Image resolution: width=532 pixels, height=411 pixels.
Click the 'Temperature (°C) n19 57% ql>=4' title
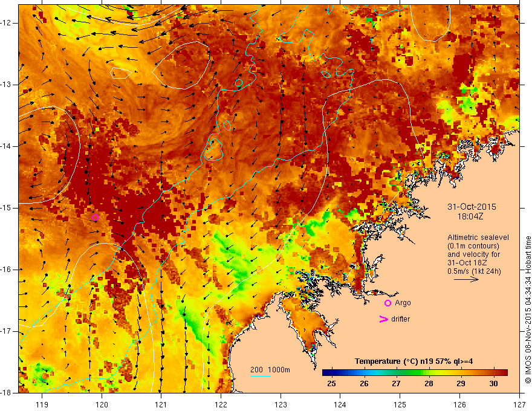point(414,361)
